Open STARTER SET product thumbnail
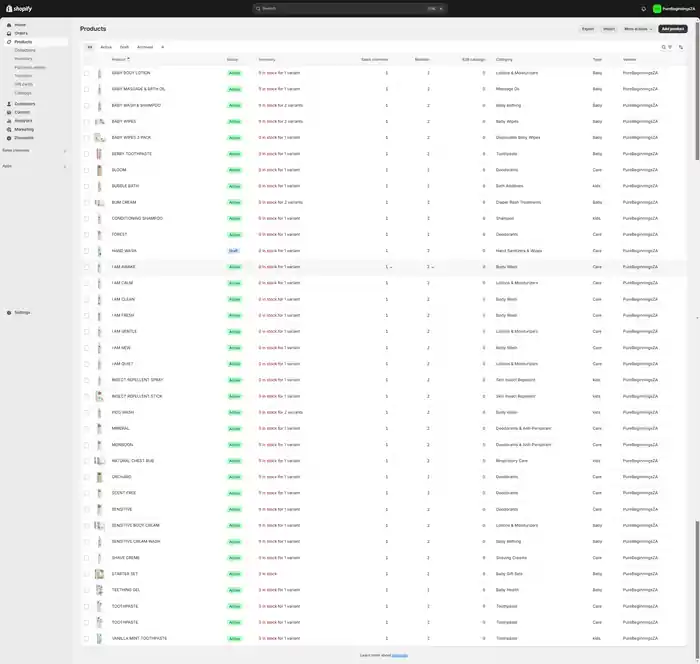This screenshot has width=700, height=664. point(100,574)
